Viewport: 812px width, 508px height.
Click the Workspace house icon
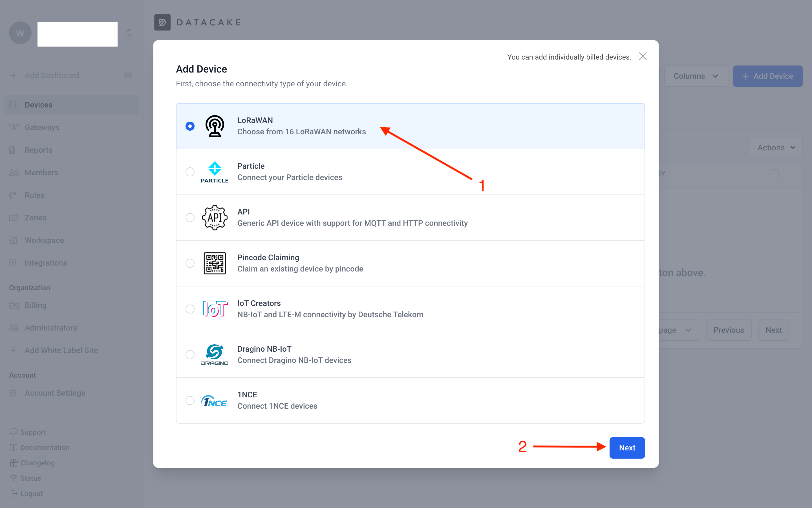14,240
